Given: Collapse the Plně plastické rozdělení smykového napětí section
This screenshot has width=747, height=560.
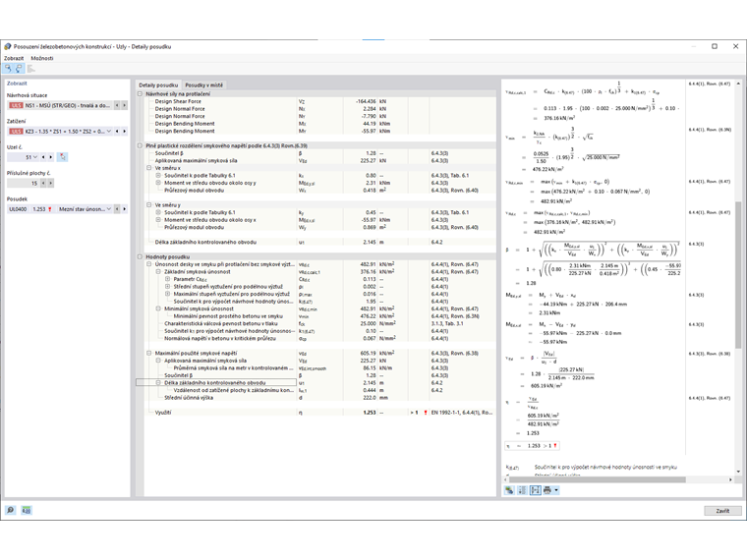Looking at the screenshot, I should (140, 145).
